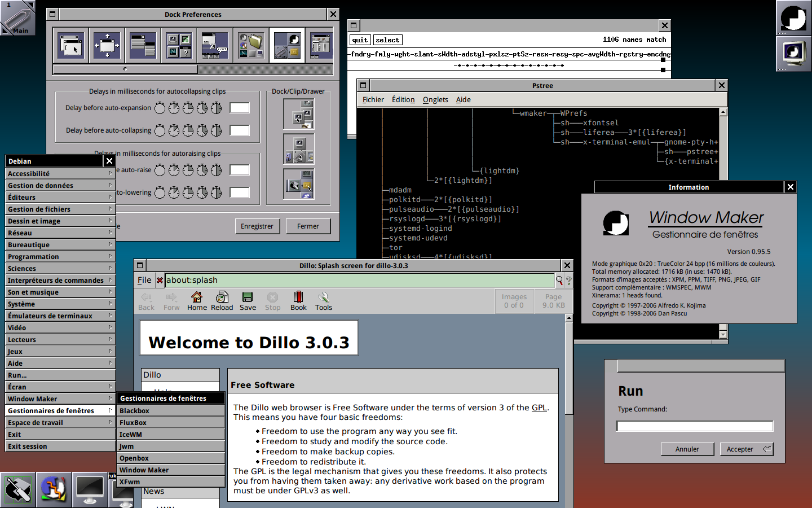Viewport: 812px width, 508px height.
Task: Open Onglets menu in Pstree window
Action: click(x=435, y=100)
